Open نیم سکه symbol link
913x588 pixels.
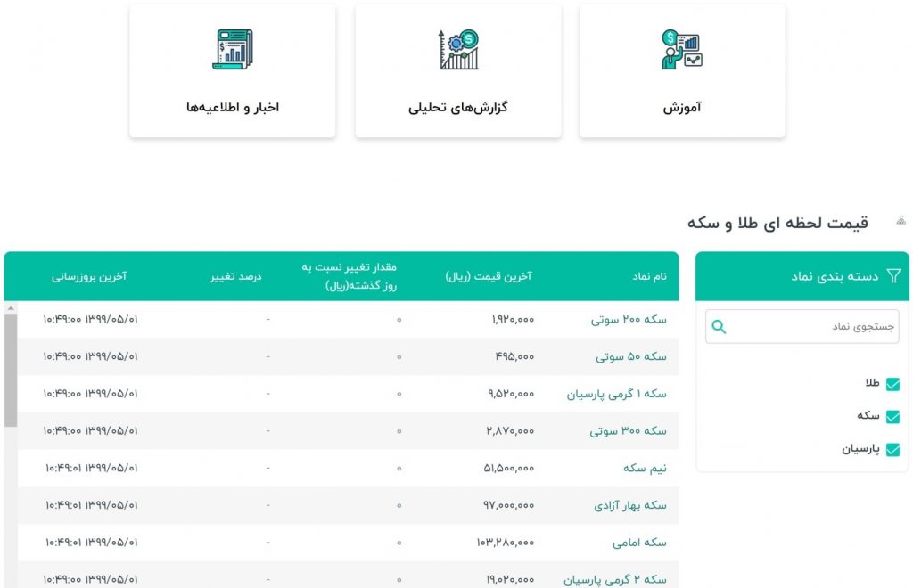tap(646, 469)
